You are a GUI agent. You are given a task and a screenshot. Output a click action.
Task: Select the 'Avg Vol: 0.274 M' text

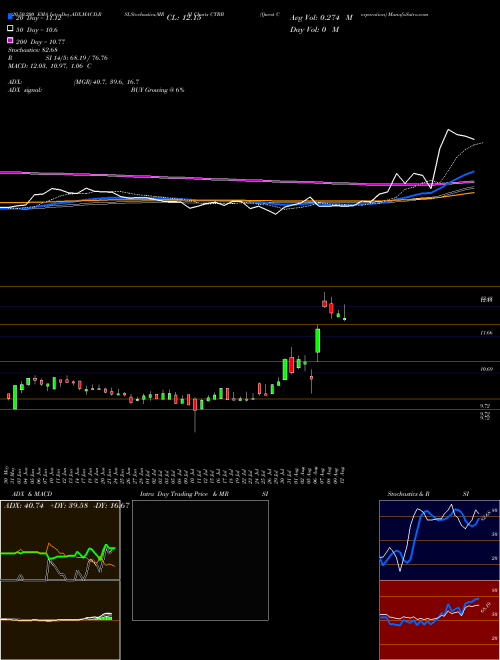[321, 18]
